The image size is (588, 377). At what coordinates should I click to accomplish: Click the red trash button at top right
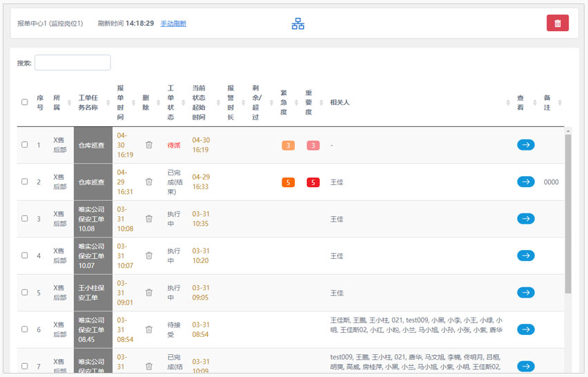[557, 23]
